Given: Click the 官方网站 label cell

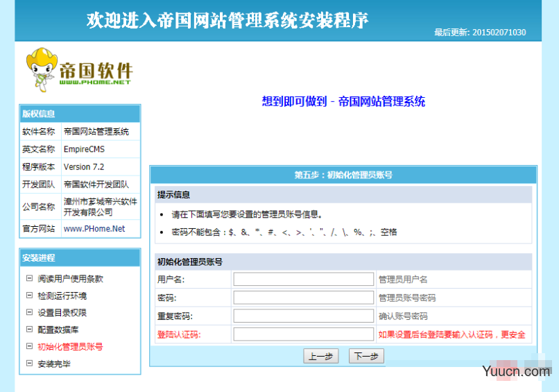Looking at the screenshot, I should (39, 229).
